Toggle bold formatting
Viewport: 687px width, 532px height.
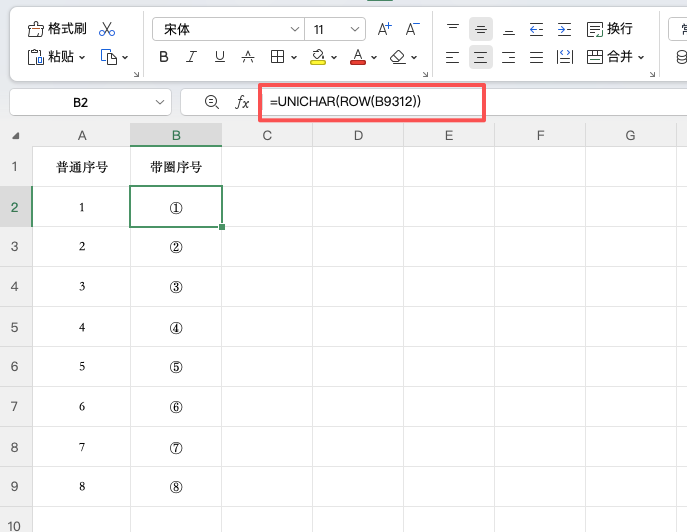click(164, 57)
